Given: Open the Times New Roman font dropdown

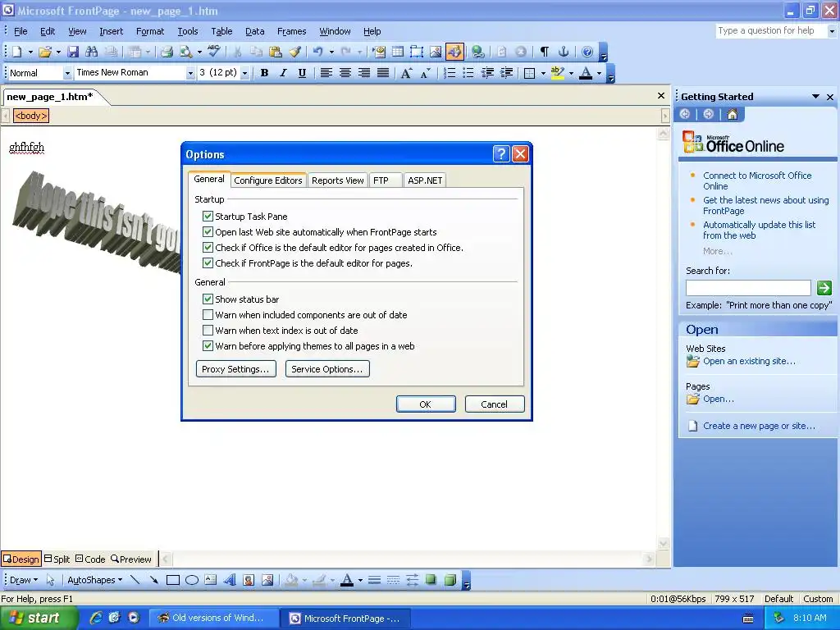Looking at the screenshot, I should pyautogui.click(x=190, y=73).
